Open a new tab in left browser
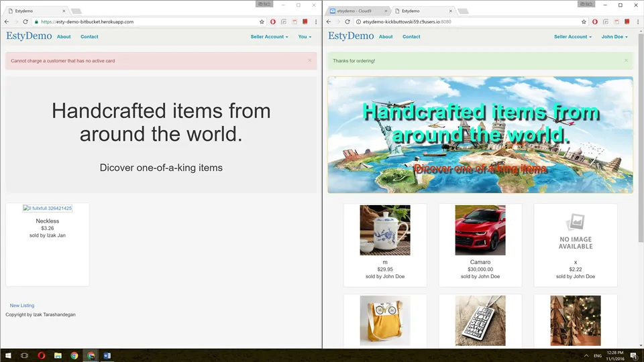 (x=76, y=11)
